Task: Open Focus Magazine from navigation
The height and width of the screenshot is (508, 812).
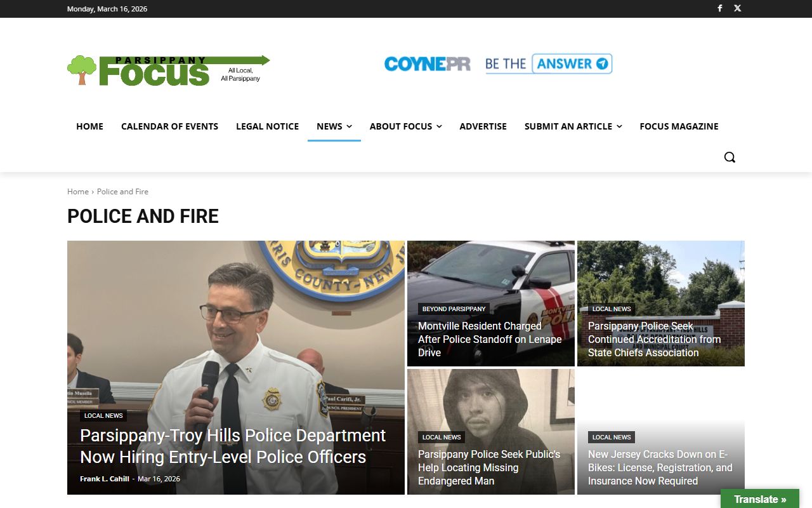Action: [x=679, y=126]
